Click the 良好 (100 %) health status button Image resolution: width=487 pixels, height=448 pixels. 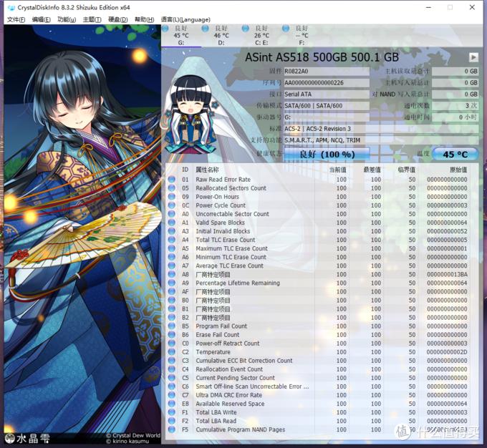click(x=327, y=155)
